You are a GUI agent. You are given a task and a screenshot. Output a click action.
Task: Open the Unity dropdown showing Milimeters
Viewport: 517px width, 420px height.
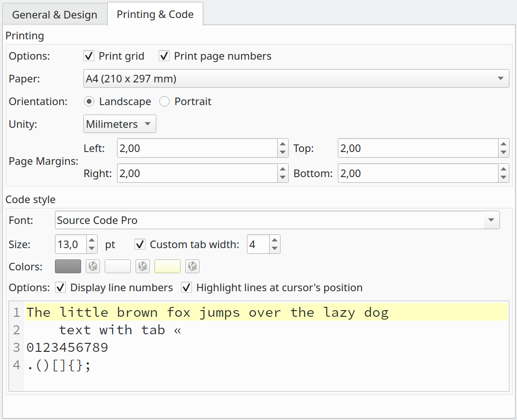coord(120,124)
